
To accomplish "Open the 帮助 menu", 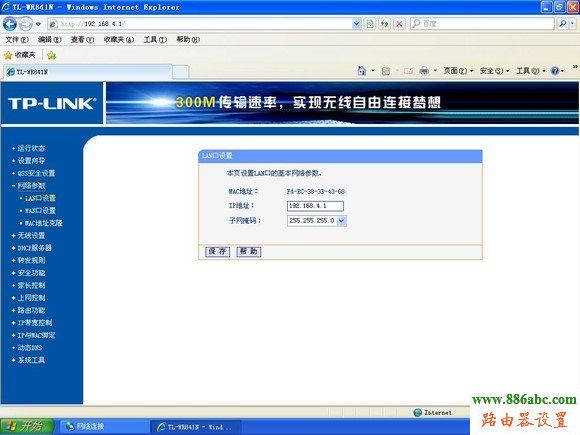I will coord(188,40).
